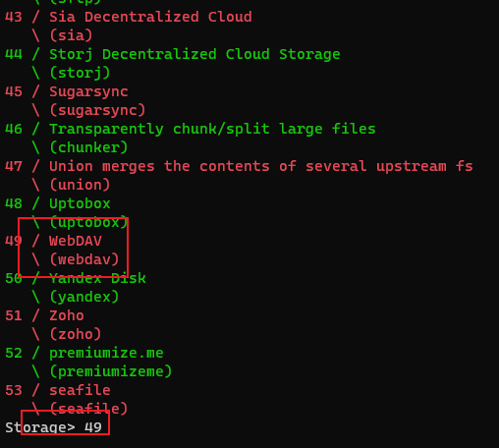Image resolution: width=499 pixels, height=448 pixels.
Task: Click the '(yandex)' identifier text
Action: (84, 297)
